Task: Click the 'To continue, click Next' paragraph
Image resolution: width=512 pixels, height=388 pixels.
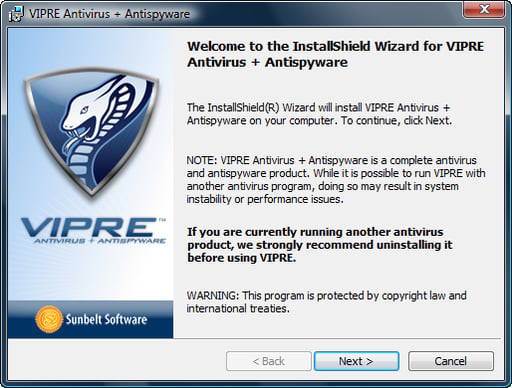Action: point(319,114)
